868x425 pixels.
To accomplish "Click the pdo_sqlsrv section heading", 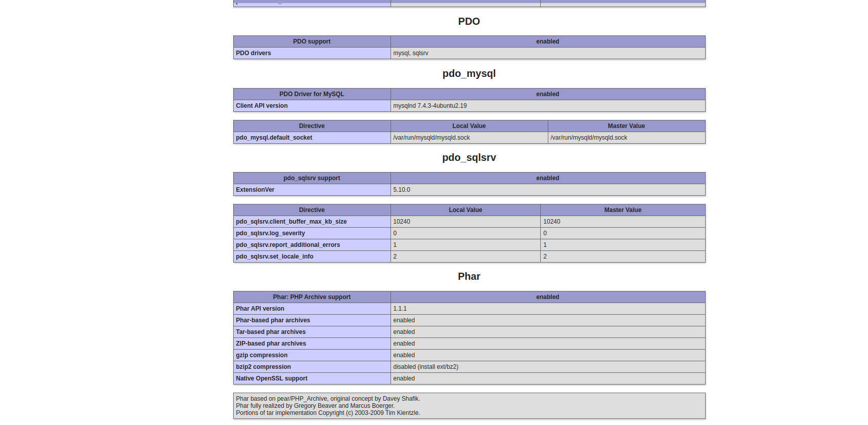I will [468, 157].
